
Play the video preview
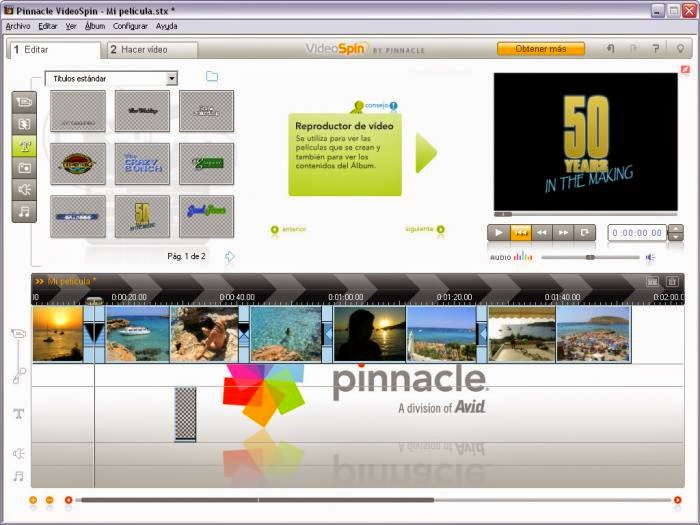pyautogui.click(x=499, y=233)
